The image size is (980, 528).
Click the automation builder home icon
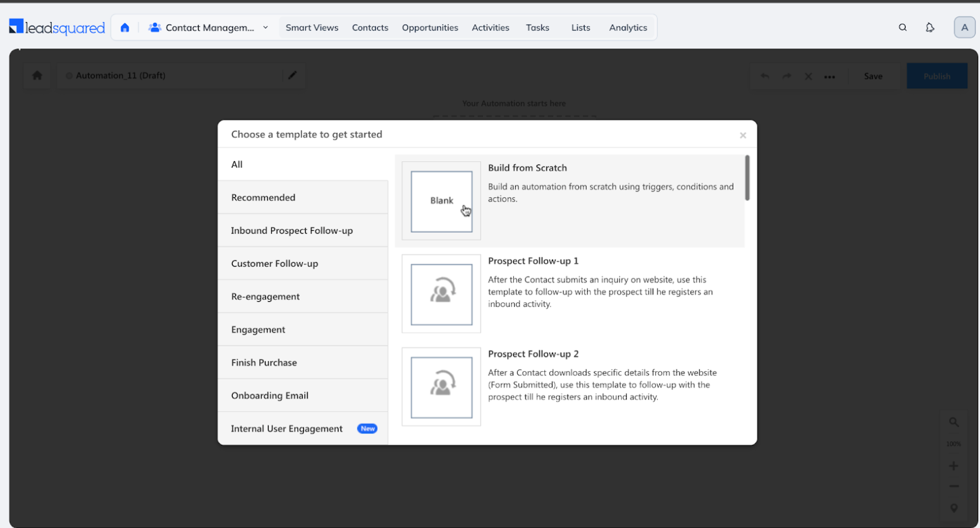pos(37,76)
